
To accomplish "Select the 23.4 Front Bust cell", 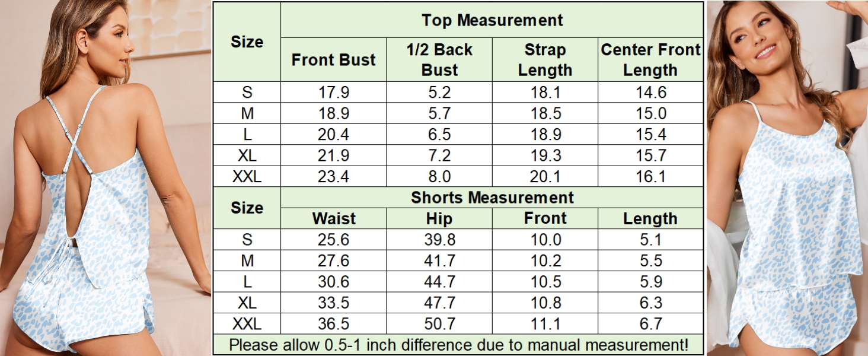I will 333,176.
